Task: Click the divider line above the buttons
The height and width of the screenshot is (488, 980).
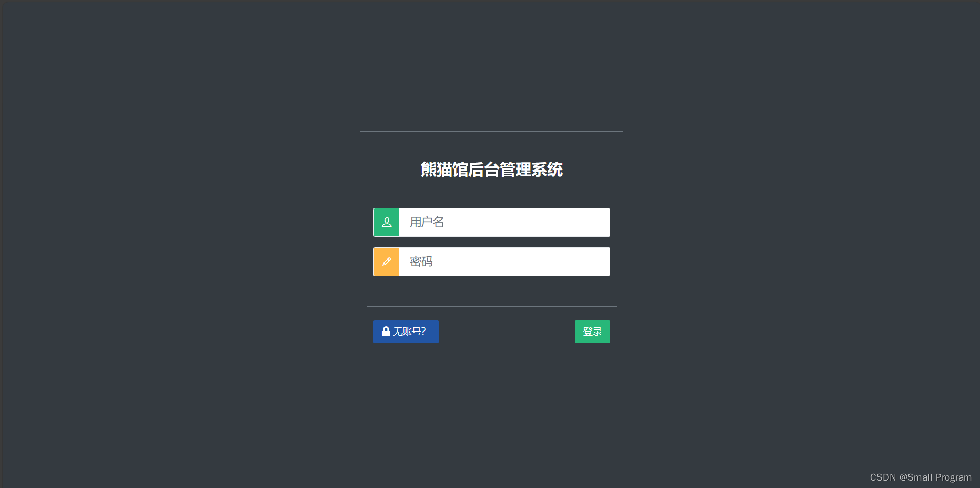Action: (x=492, y=306)
